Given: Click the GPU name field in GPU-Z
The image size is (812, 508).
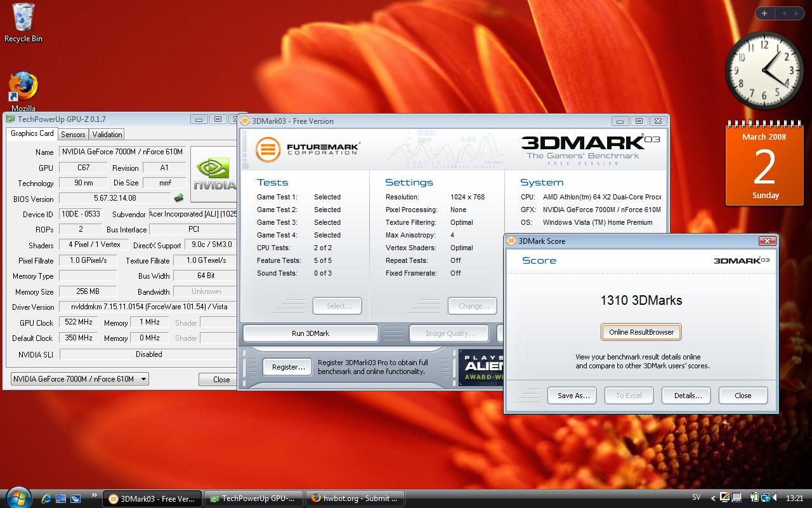Looking at the screenshot, I should pyautogui.click(x=122, y=152).
